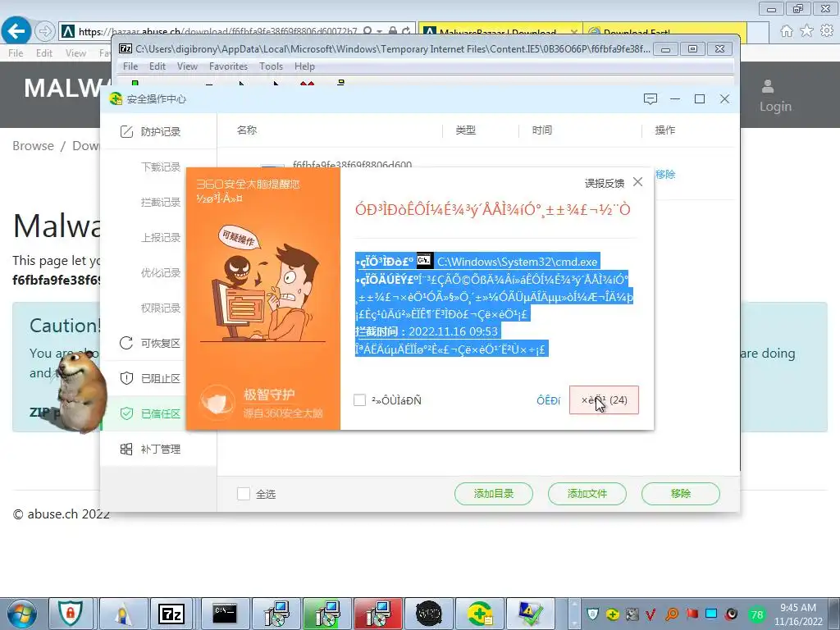Image resolution: width=840 pixels, height=630 pixels.
Task: Open Tools menu in 7-Zip window
Action: coord(271,66)
